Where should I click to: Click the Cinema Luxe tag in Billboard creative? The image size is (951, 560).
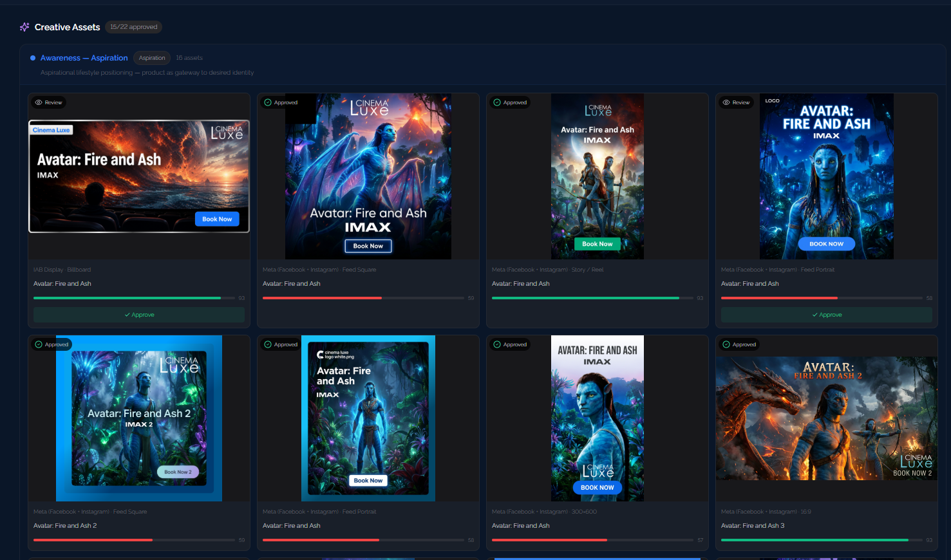[52, 130]
